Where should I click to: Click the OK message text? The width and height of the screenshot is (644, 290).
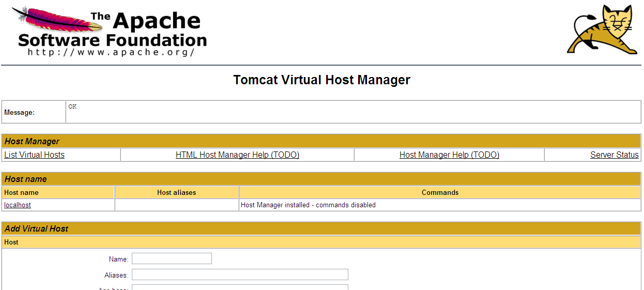pos(72,106)
